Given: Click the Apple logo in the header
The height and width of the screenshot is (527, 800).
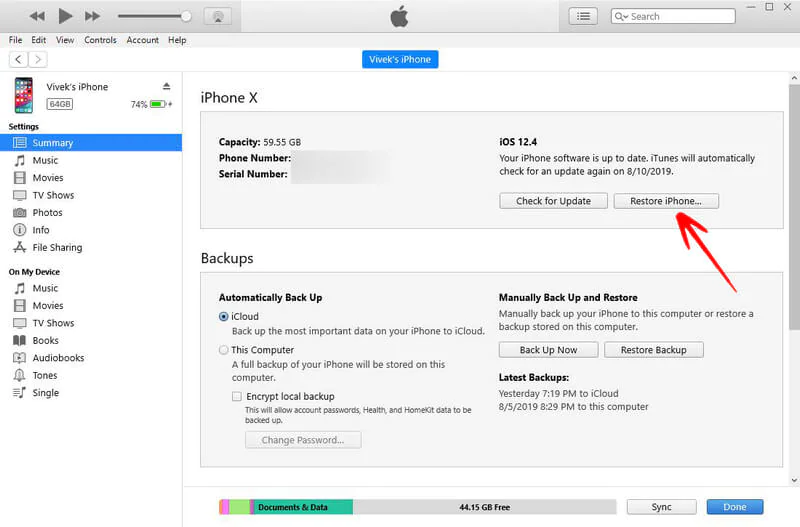Looking at the screenshot, I should pyautogui.click(x=399, y=16).
